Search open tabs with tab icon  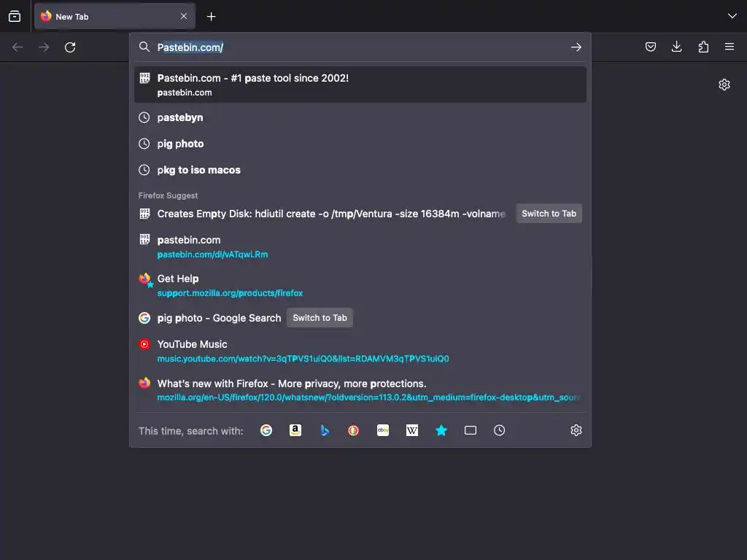click(x=471, y=430)
